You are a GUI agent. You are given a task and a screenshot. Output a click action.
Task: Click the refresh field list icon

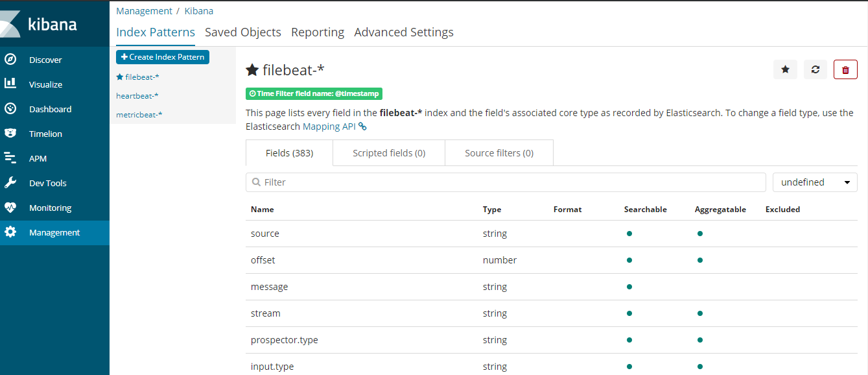point(815,69)
